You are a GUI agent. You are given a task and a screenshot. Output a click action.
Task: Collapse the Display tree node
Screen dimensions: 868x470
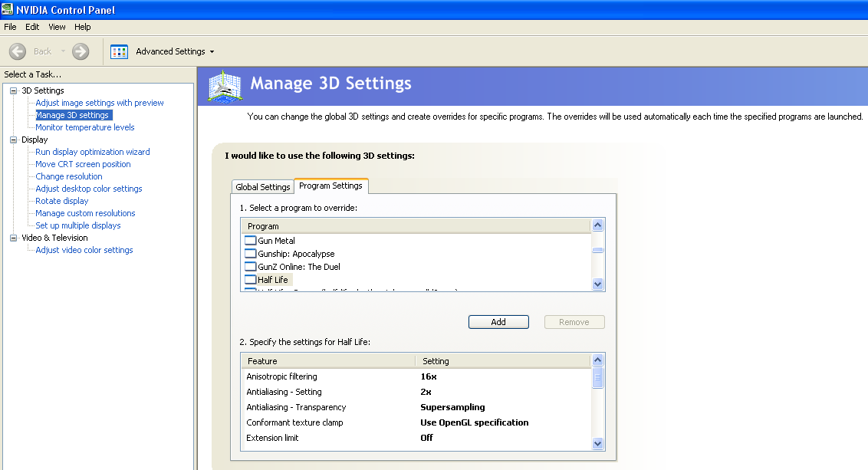tap(13, 140)
